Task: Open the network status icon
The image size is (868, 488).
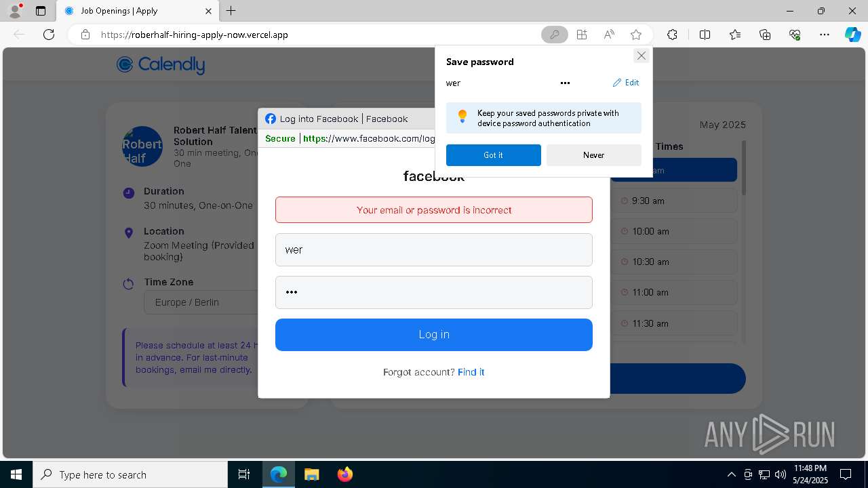Action: [x=764, y=474]
